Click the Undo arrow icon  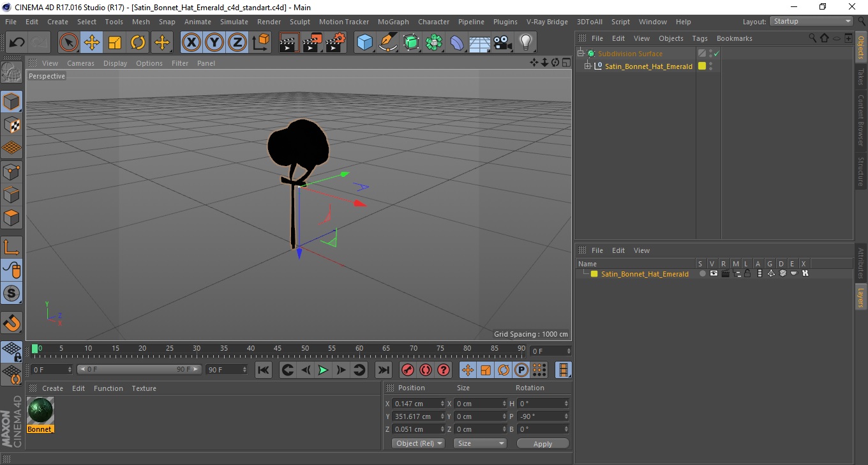click(x=17, y=43)
